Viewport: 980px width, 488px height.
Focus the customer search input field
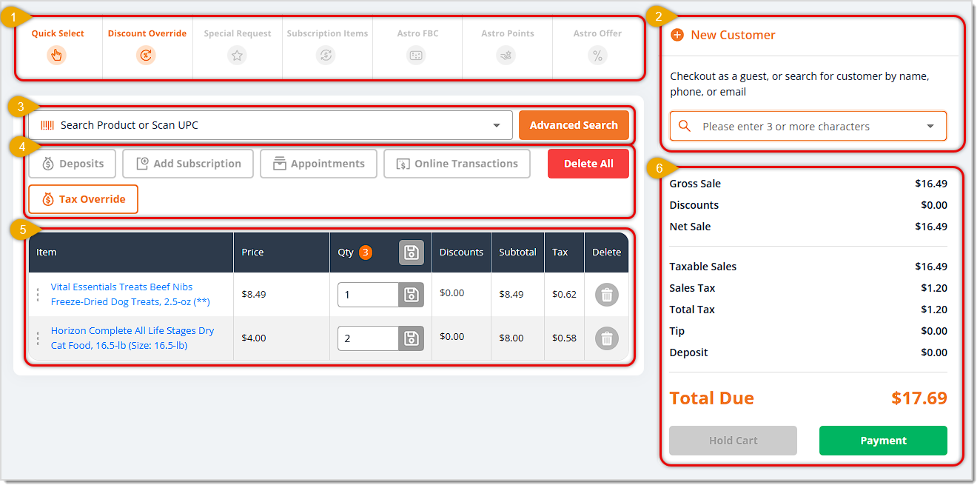click(808, 126)
